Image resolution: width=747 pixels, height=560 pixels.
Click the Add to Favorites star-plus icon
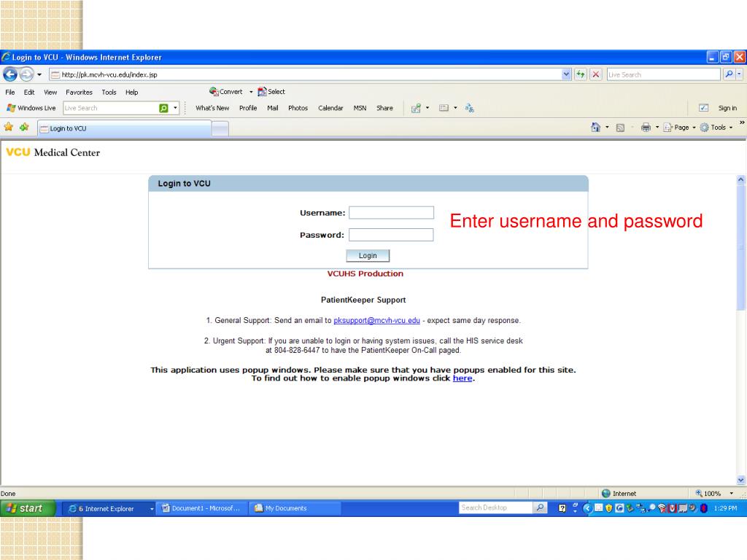pos(24,127)
